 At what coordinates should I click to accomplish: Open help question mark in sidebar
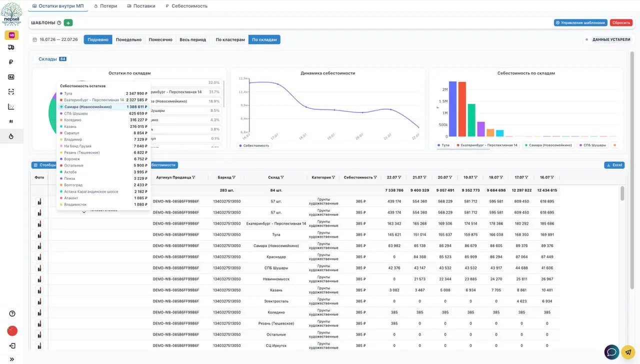pos(12,314)
